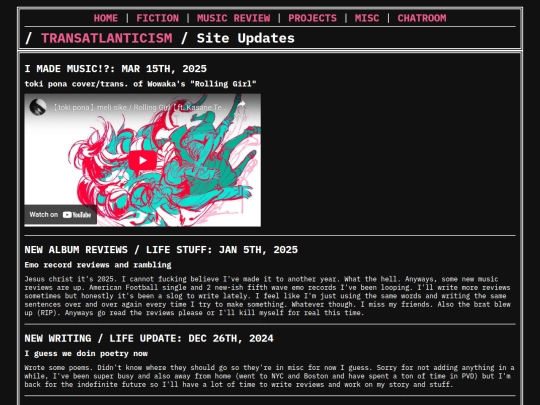This screenshot has width=540, height=405.
Task: Open the MUSIC REVIEW page
Action: 233,18
